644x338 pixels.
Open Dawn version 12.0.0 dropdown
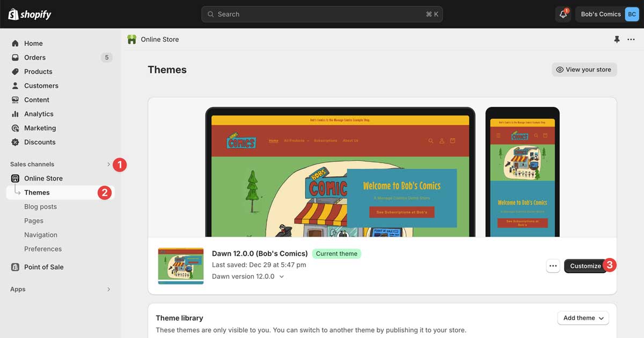pyautogui.click(x=248, y=276)
